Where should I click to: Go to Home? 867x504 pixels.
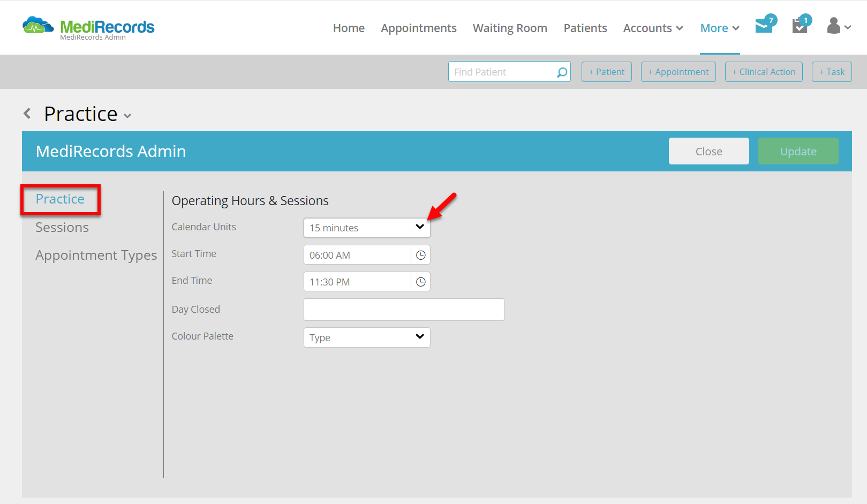coord(349,28)
